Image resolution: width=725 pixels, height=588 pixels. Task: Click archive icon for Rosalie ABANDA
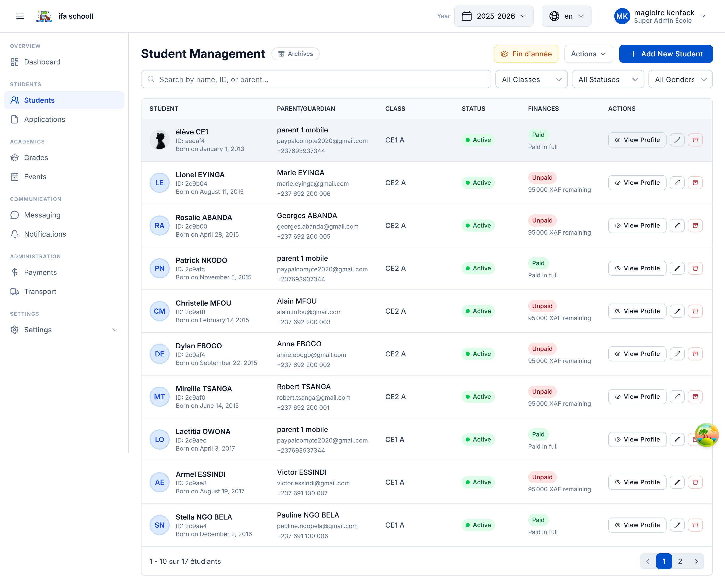point(695,226)
